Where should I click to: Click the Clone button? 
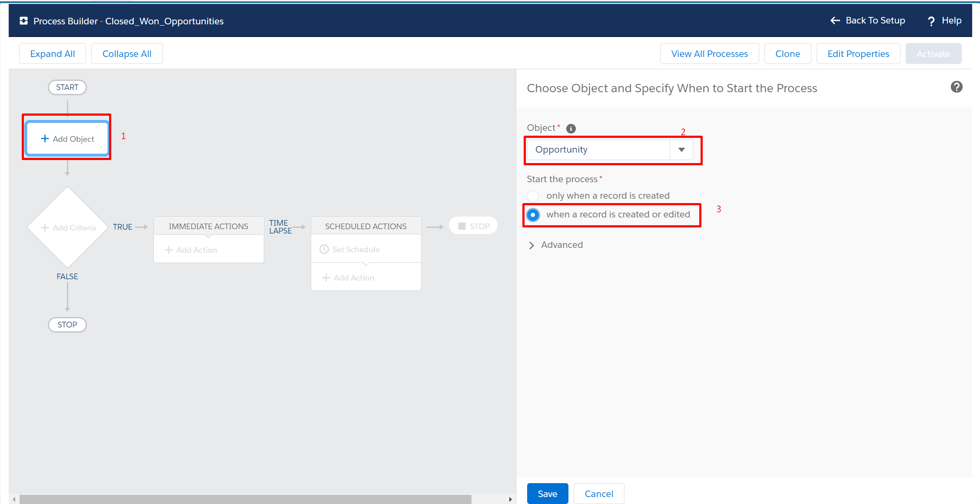tap(787, 54)
